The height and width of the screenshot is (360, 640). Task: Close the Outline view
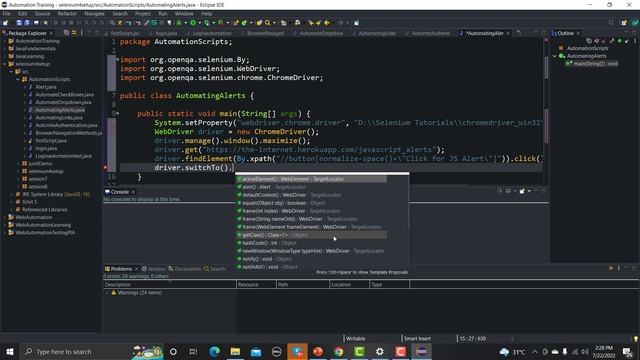[578, 33]
